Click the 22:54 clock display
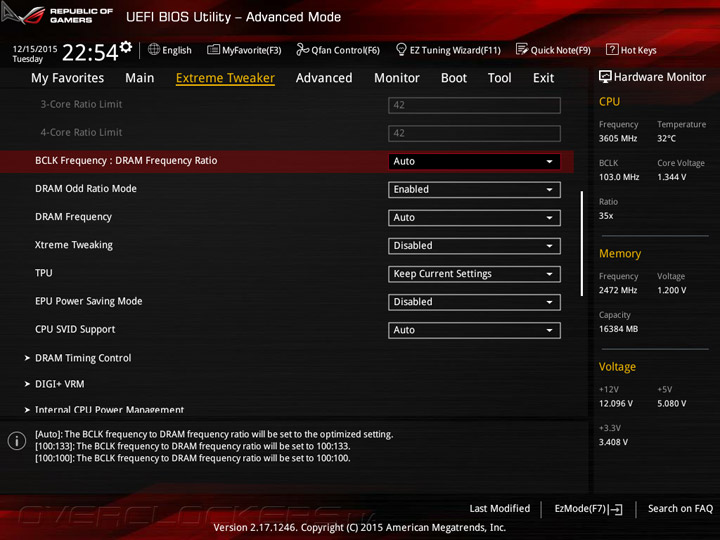This screenshot has width=720, height=540. [90, 52]
